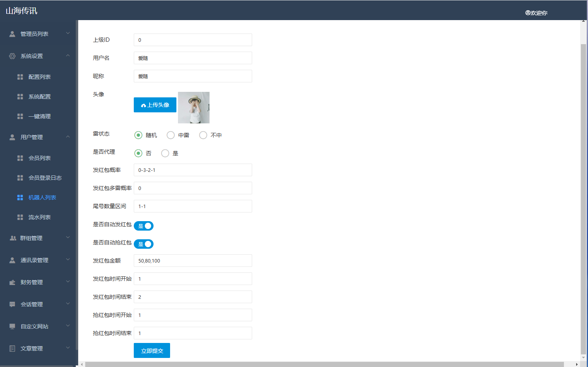Click the 系统设置 gear icon
The image size is (588, 367).
point(12,56)
